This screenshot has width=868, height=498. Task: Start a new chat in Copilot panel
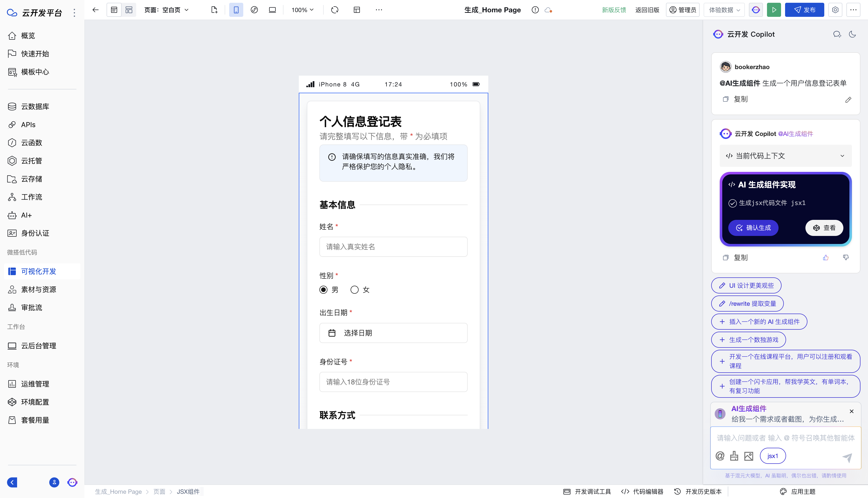837,34
